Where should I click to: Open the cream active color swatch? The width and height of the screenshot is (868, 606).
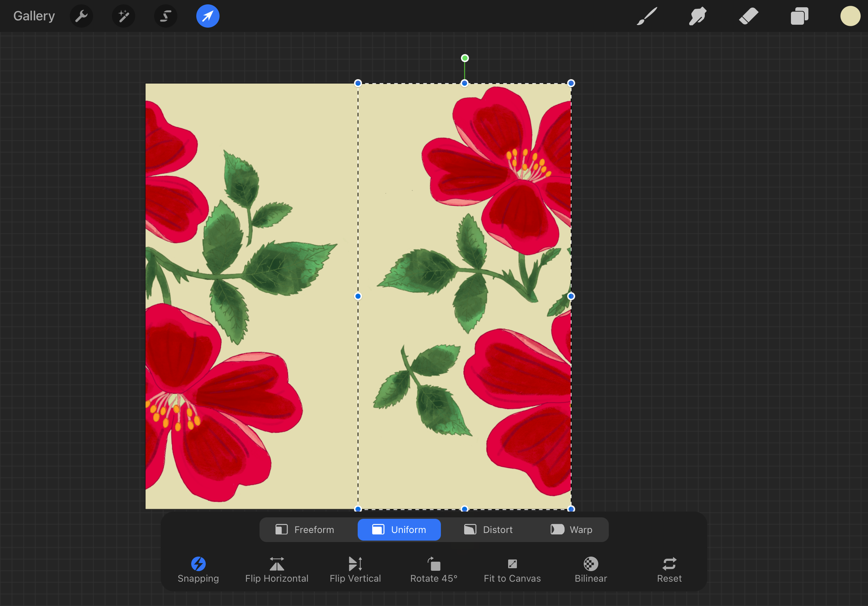click(850, 16)
